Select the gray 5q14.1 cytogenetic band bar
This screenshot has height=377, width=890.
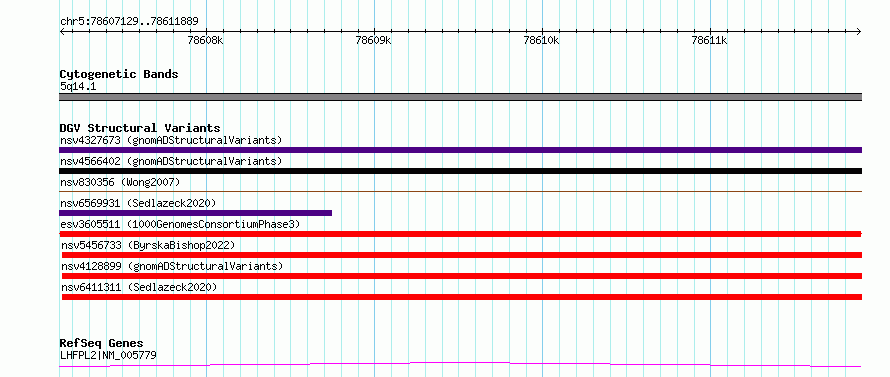point(460,97)
